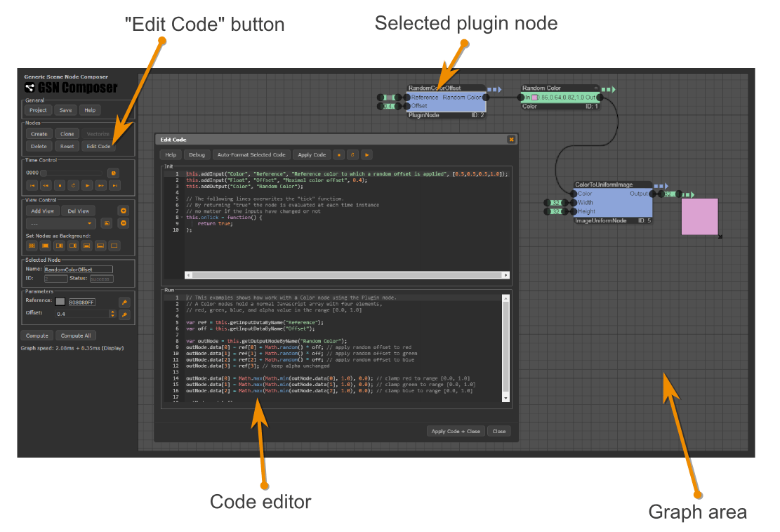Click the rewind-to-start icon in Time Control
This screenshot has height=532, width=780.
[32, 186]
